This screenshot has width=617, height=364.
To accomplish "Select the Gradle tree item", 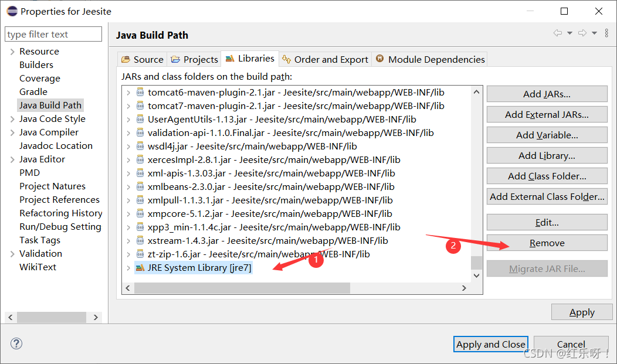I will 33,91.
